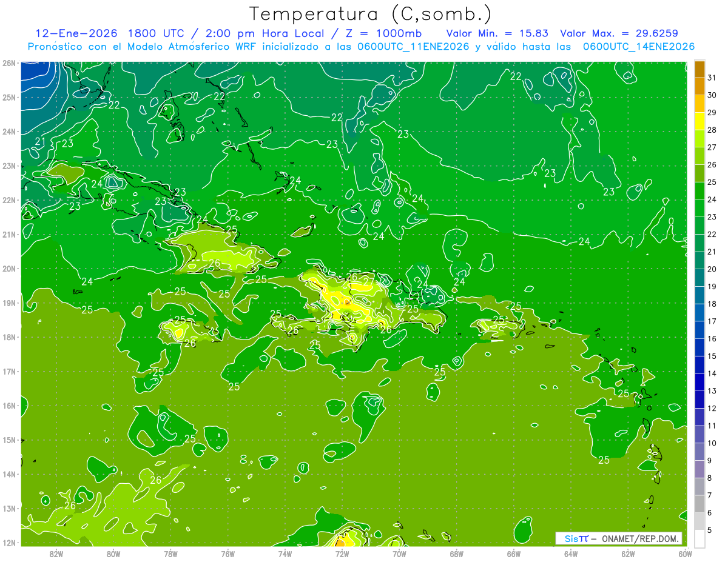Click color scale label 6
The width and height of the screenshot is (728, 562).
[x=710, y=513]
